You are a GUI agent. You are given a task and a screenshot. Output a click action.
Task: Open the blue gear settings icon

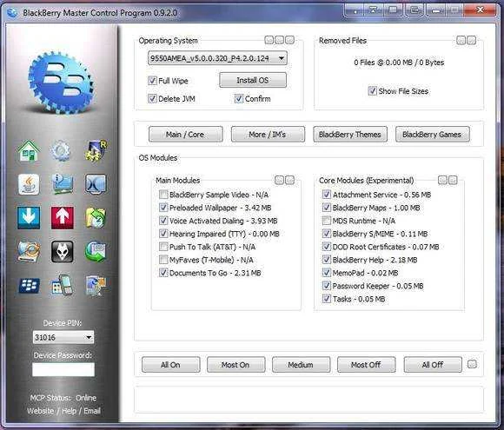pyautogui.click(x=60, y=151)
